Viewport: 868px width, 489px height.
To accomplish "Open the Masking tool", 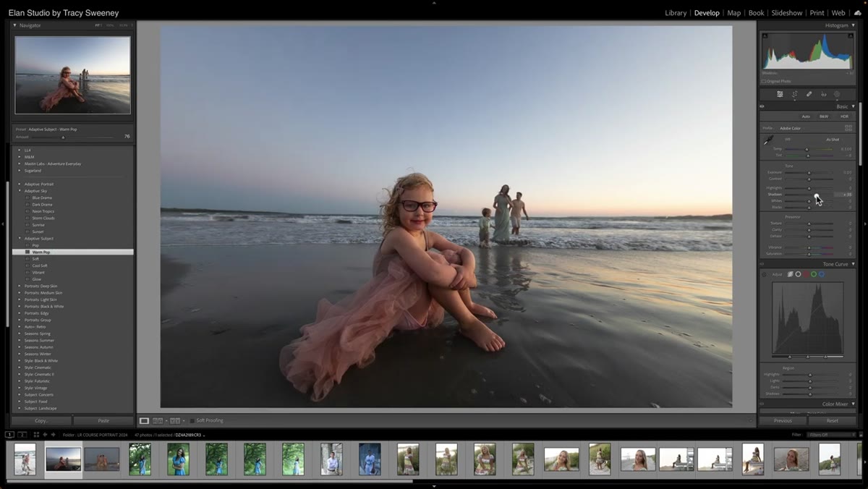I will click(x=837, y=94).
